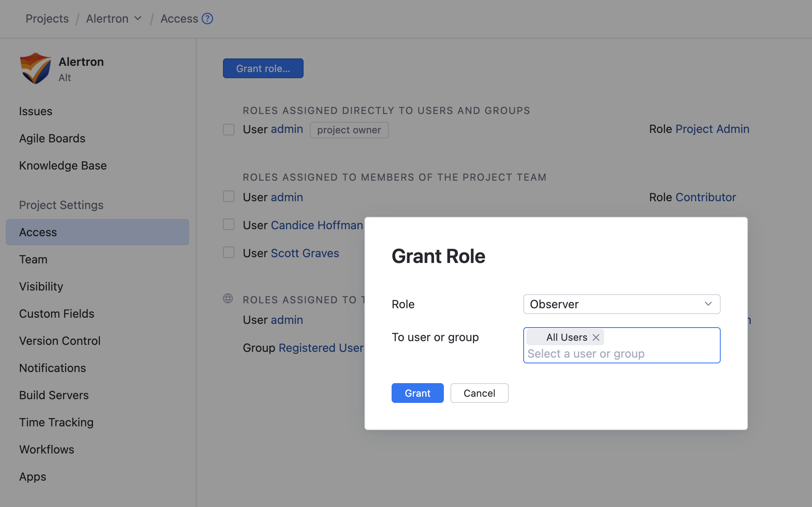
Task: Open Agile Boards from the sidebar
Action: (52, 138)
